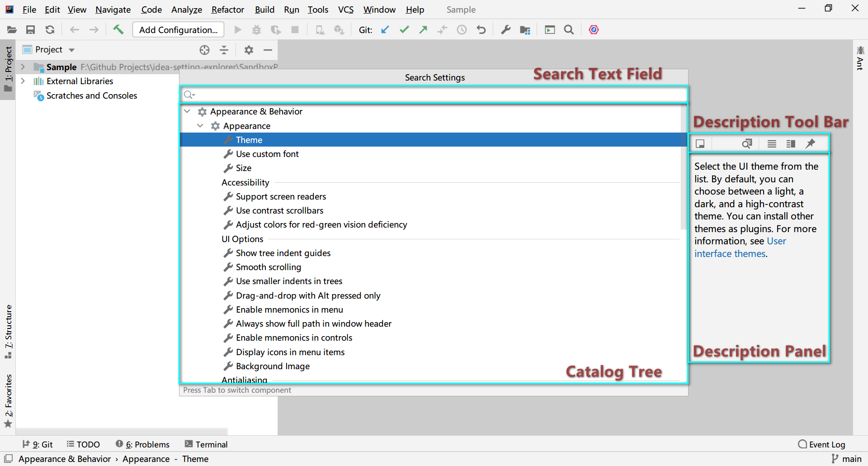The width and height of the screenshot is (868, 466).
Task: Open the Refactor menu
Action: point(227,10)
